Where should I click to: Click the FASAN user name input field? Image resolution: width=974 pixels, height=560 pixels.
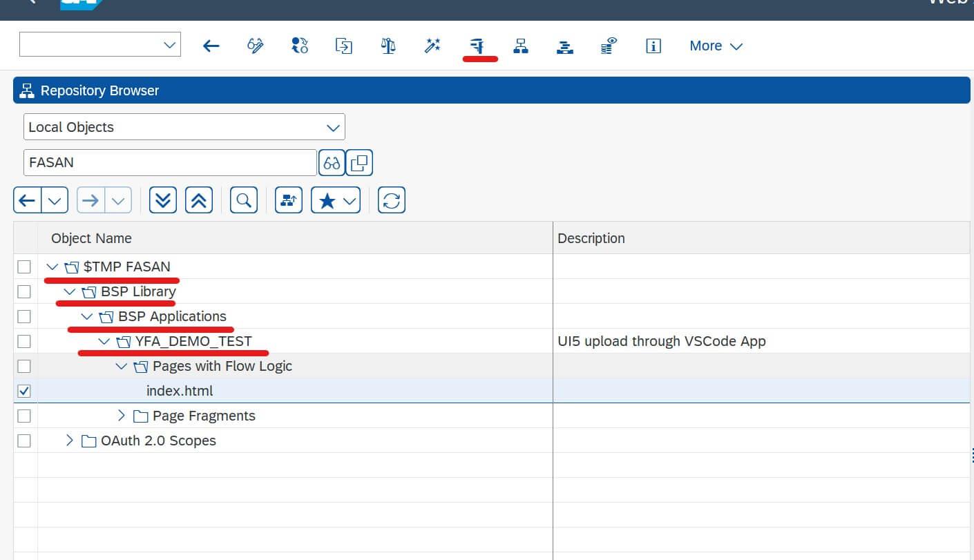(x=170, y=163)
